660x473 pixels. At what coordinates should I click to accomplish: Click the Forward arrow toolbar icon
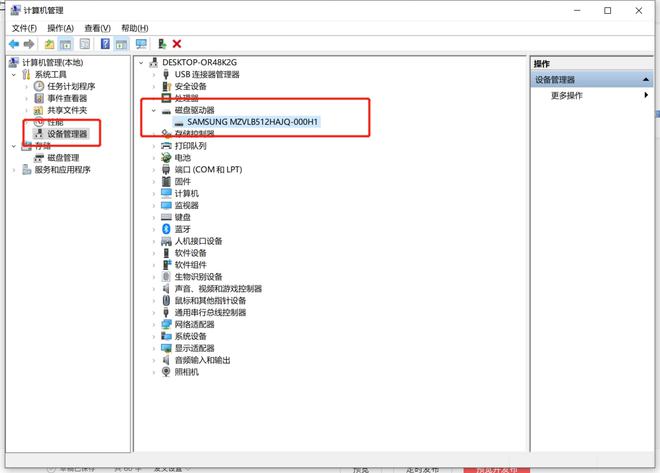(29, 44)
